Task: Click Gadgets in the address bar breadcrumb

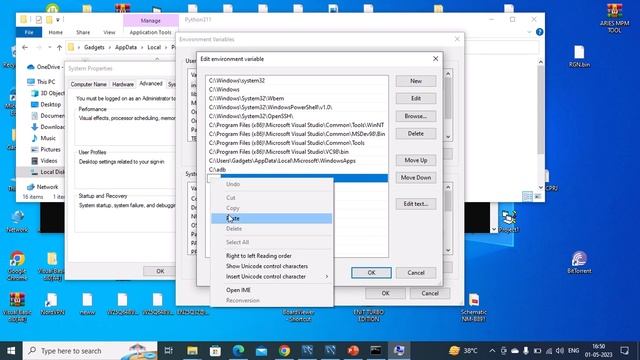Action: [94, 47]
